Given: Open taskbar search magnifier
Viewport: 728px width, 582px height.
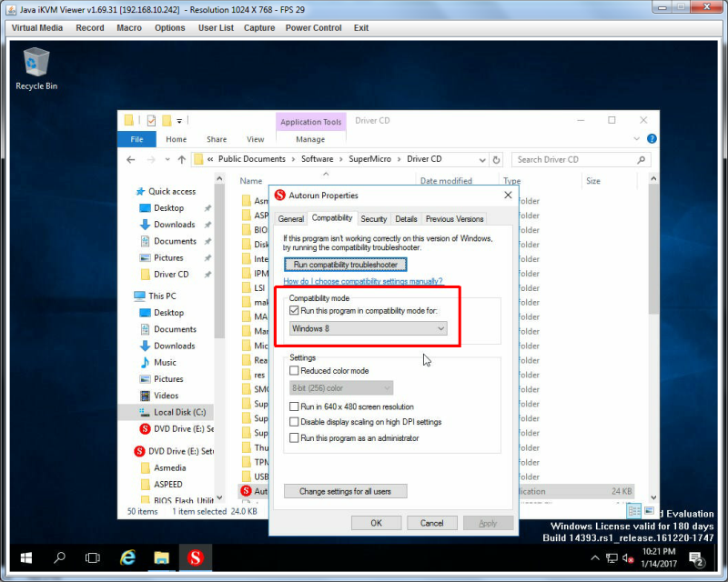Looking at the screenshot, I should pos(59,557).
